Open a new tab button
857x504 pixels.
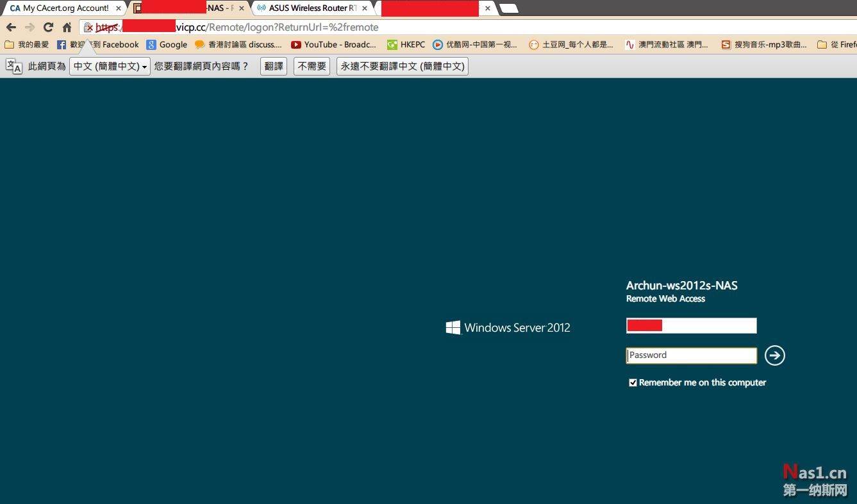[508, 8]
